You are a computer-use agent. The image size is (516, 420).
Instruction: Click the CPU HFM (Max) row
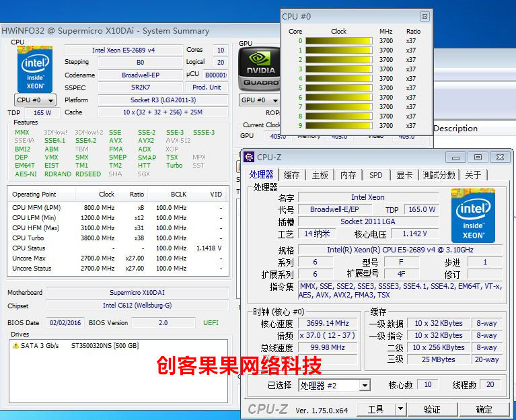tap(118, 228)
